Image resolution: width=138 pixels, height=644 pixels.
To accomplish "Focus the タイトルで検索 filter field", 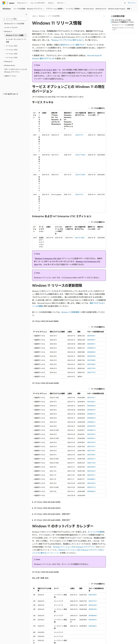I will [15, 19].
